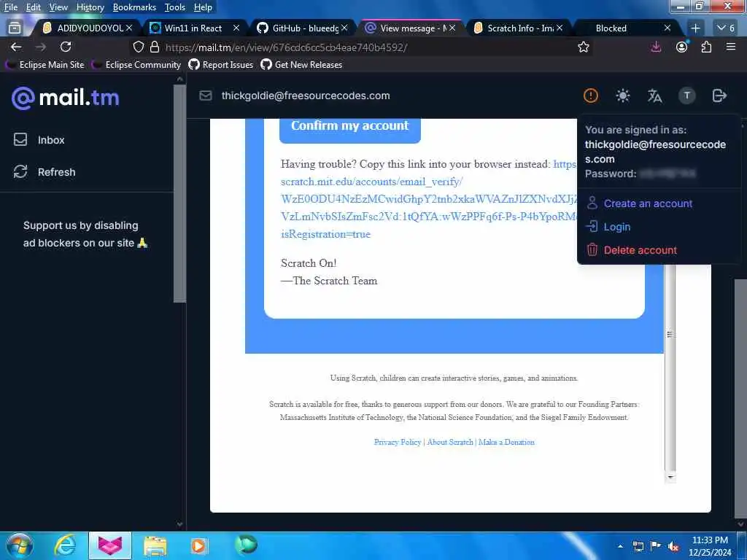Open Get New Releases bookmark

click(x=301, y=65)
